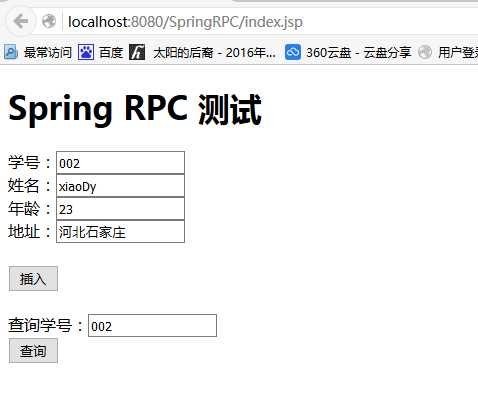Focus the 年龄 field containing 23
Viewport: 478px width, 418px height.
click(120, 209)
